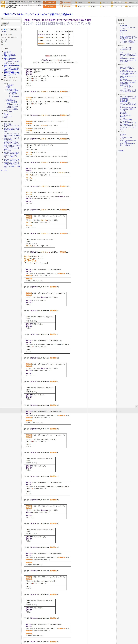
Task: Open the 軽行事連絡板 board link
Action: 10,85
